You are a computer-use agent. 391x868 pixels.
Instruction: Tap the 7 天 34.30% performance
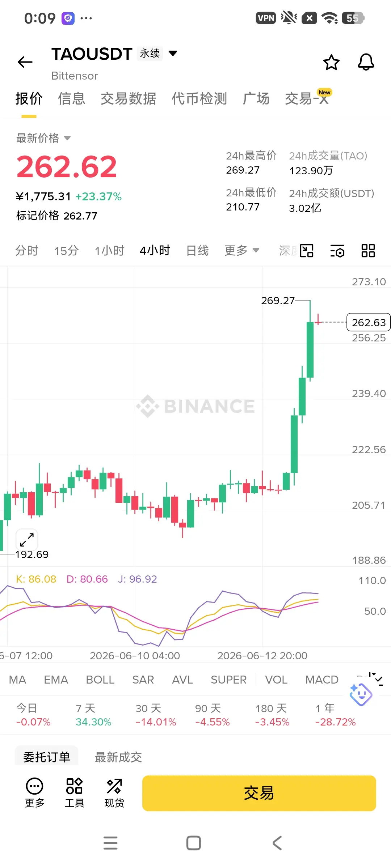click(x=93, y=715)
